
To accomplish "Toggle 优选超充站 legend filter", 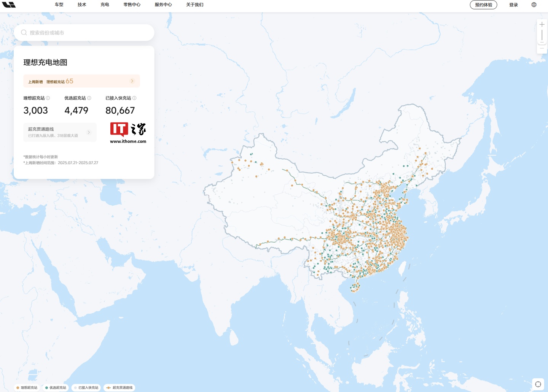I will coord(56,387).
